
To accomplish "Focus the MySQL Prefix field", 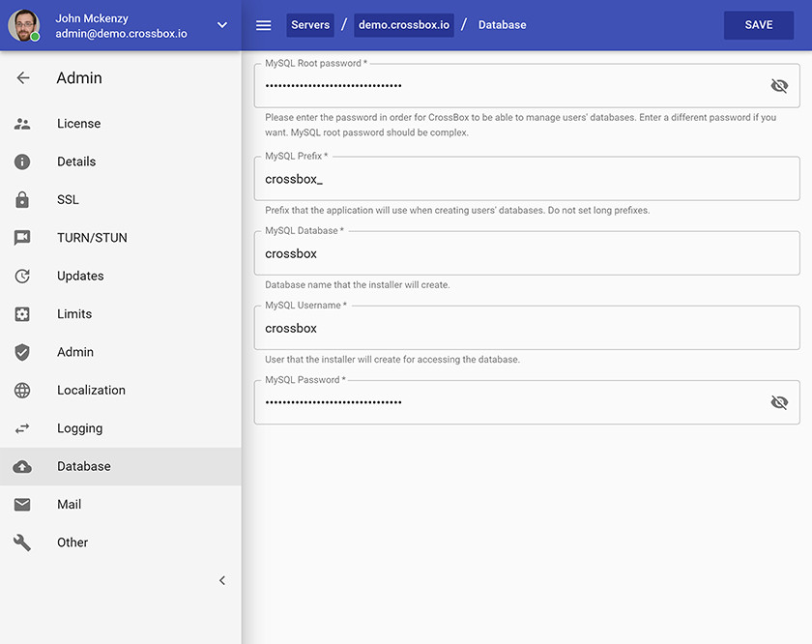I will [x=527, y=179].
